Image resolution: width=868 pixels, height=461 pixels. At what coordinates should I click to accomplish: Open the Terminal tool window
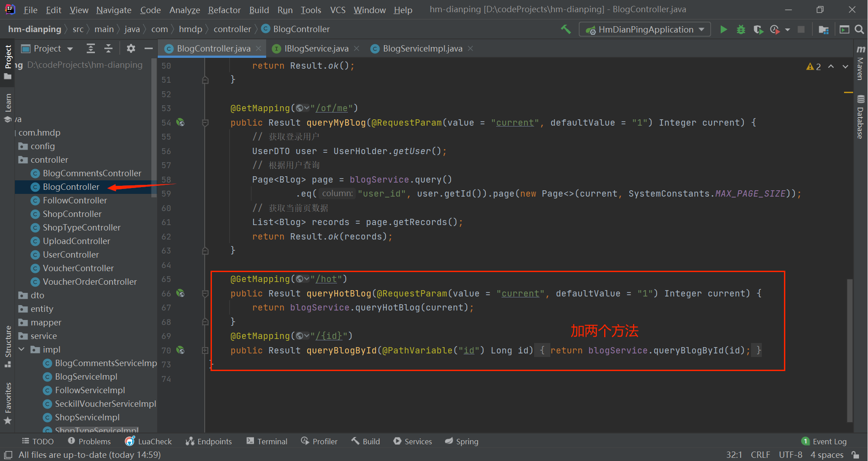point(267,442)
